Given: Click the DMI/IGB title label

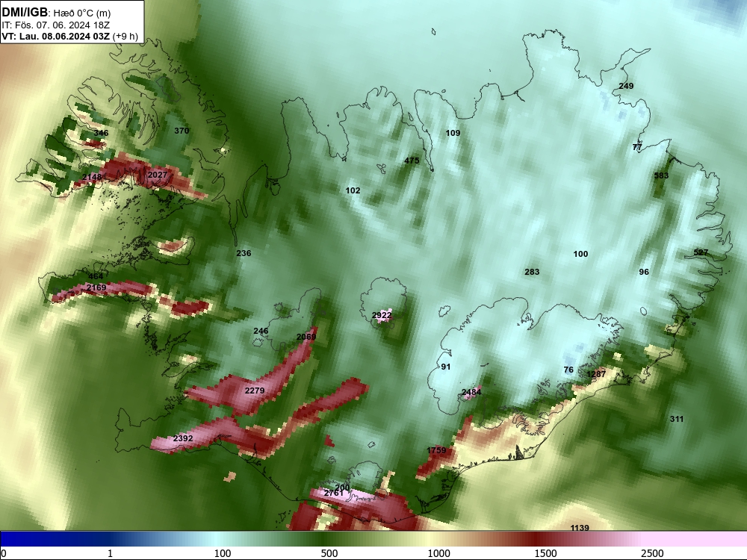Looking at the screenshot, I should point(25,13).
